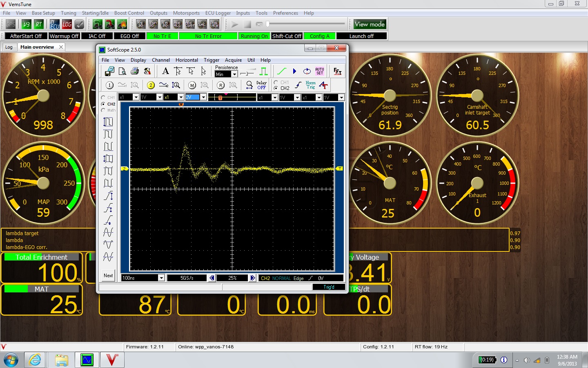Toggle Reference channel R button

tap(220, 85)
